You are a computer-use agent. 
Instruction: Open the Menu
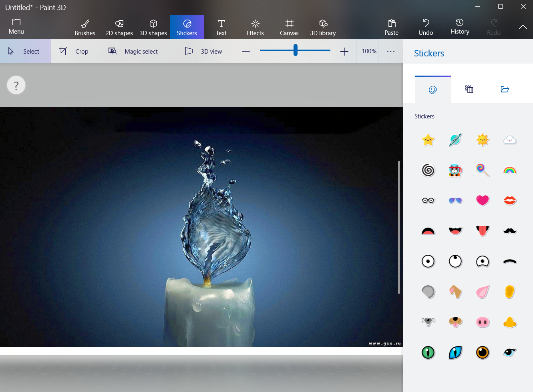tap(16, 27)
